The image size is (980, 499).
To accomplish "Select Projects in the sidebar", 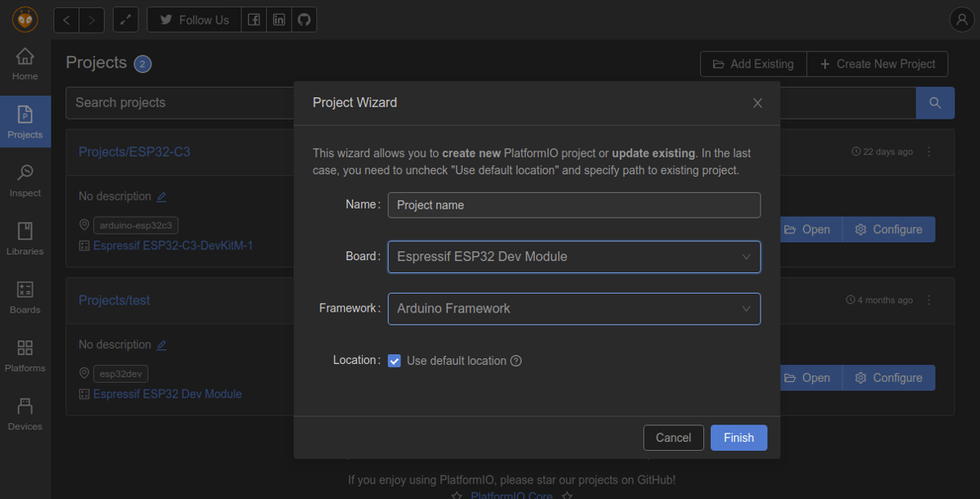I will tap(25, 122).
